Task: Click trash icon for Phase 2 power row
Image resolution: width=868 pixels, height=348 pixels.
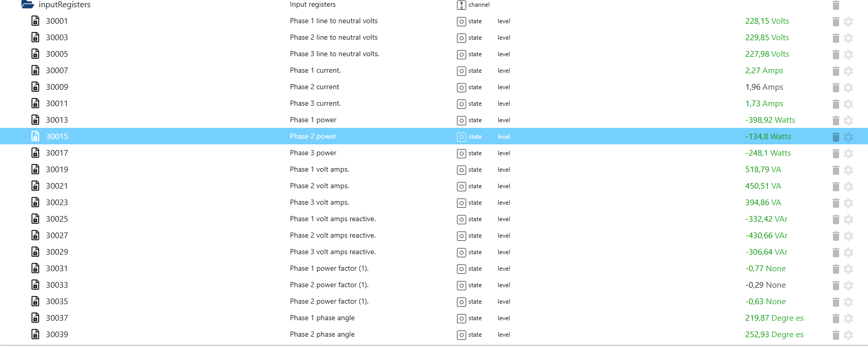Action: click(x=836, y=137)
